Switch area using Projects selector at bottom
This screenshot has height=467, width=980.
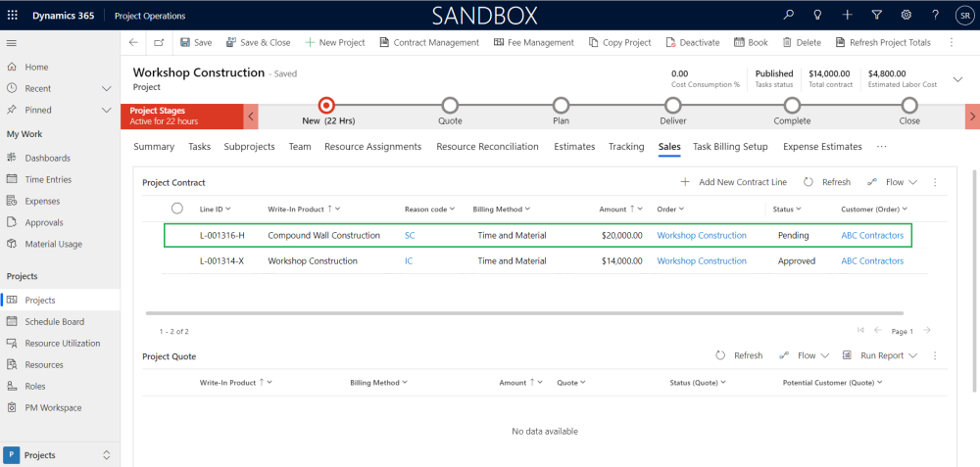point(60,454)
